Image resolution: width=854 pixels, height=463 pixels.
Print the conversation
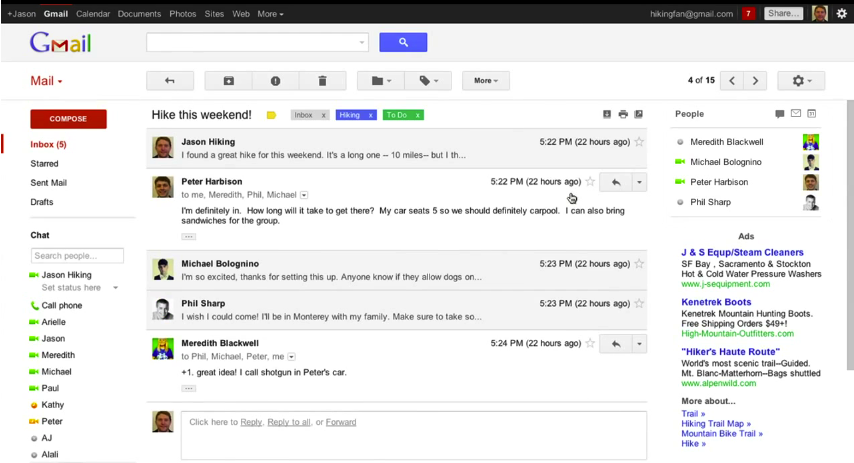pyautogui.click(x=623, y=114)
